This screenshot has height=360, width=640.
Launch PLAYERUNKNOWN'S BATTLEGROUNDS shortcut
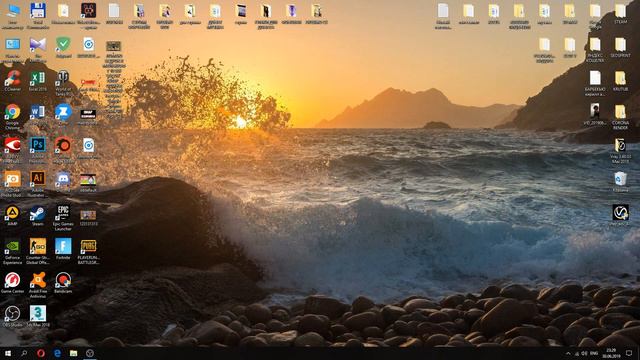[x=88, y=246]
